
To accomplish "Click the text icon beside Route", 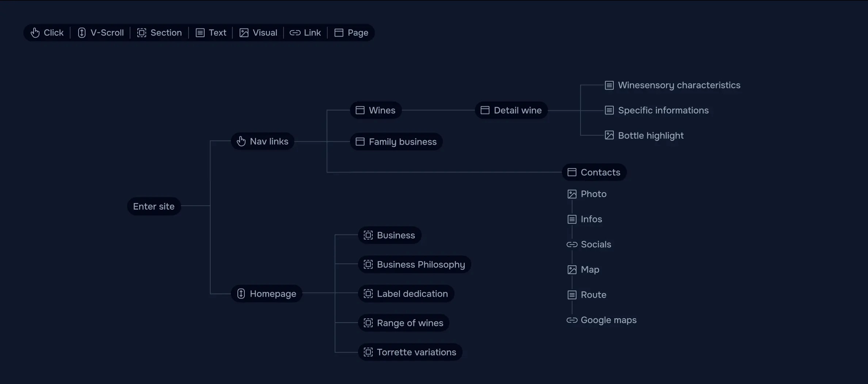I will pyautogui.click(x=572, y=295).
